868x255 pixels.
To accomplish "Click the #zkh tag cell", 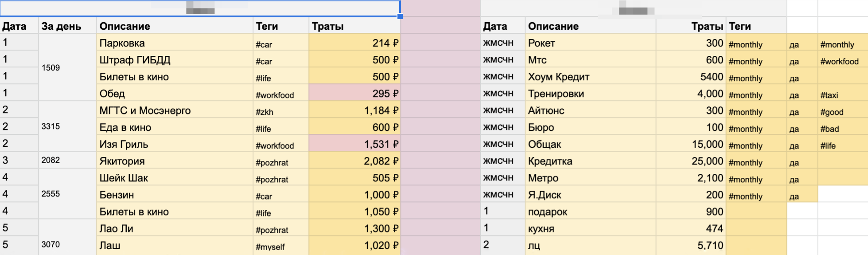I will (281, 110).
